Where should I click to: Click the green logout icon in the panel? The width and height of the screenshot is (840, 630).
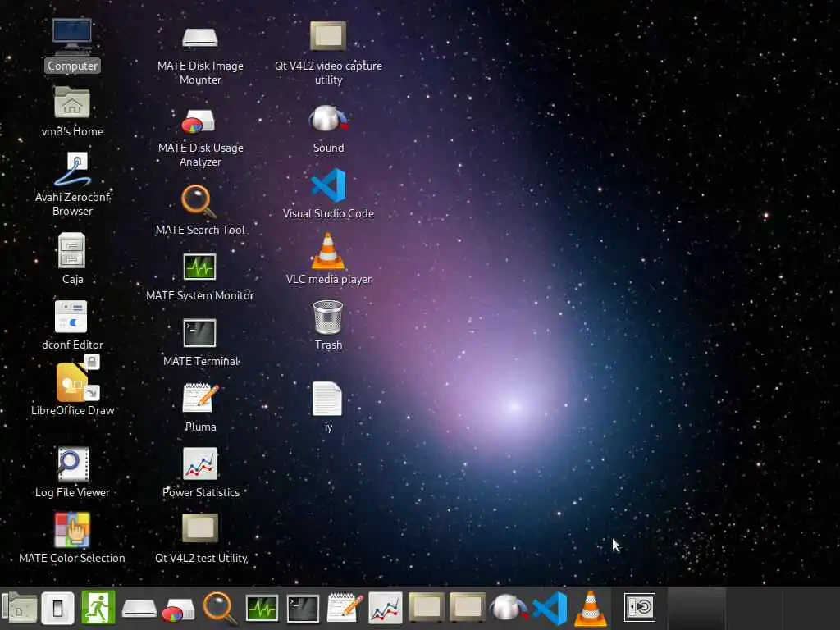(98, 608)
